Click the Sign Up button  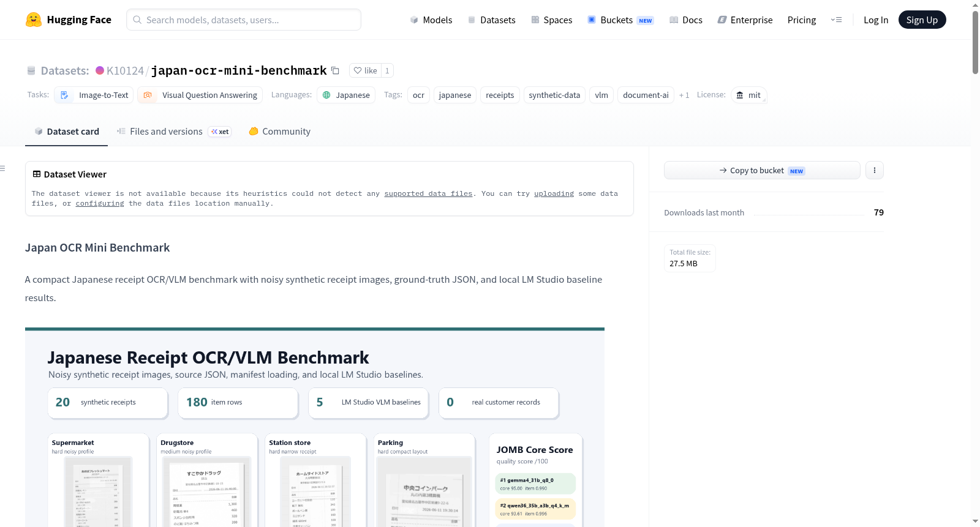click(x=922, y=20)
